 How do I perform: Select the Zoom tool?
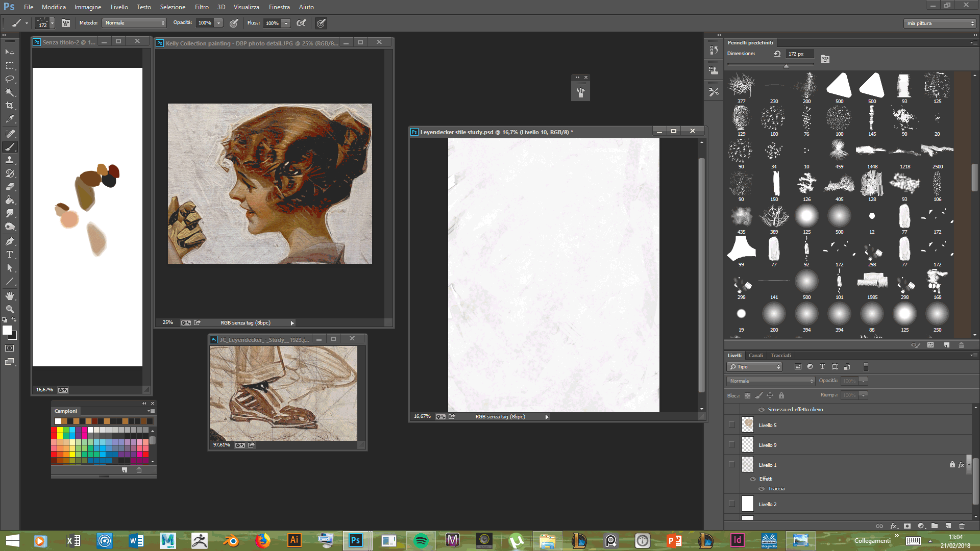[x=10, y=309]
